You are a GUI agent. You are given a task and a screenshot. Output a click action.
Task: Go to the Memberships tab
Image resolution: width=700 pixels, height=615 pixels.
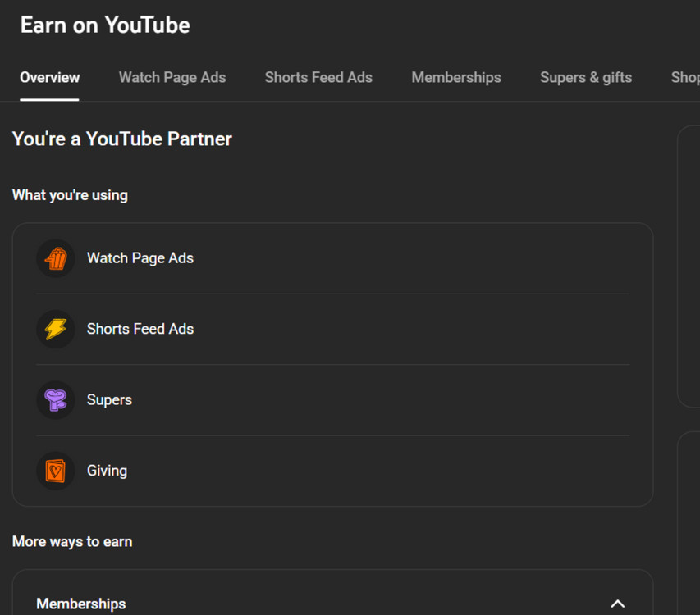[x=456, y=78]
